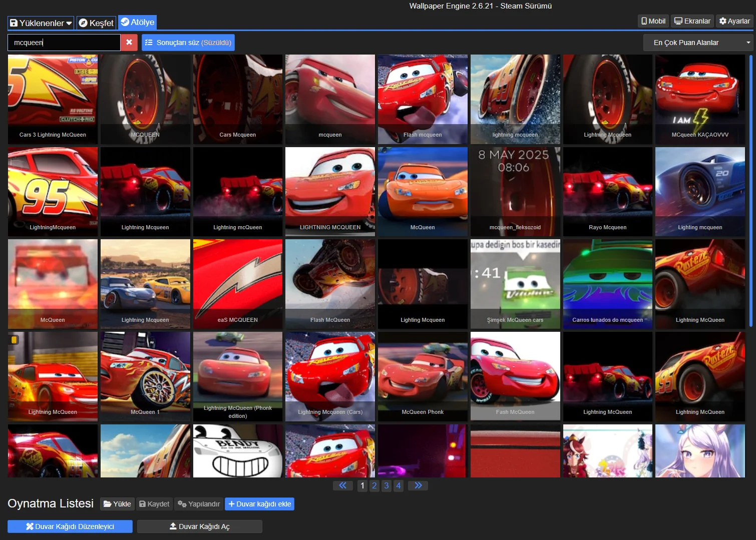
Task: Select Lightning McQueen (Phonk edition) wallpaper
Action: click(238, 376)
